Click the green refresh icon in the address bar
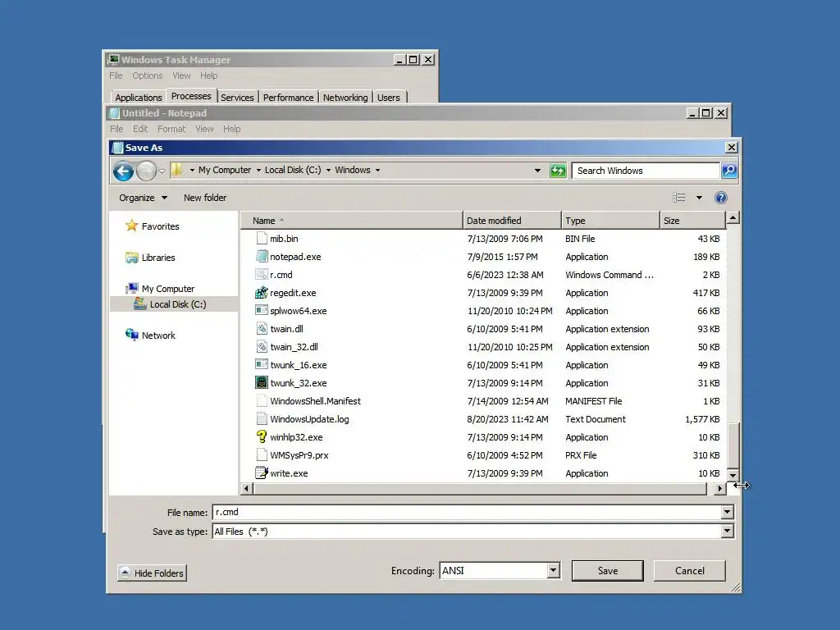This screenshot has width=840, height=630. [558, 171]
